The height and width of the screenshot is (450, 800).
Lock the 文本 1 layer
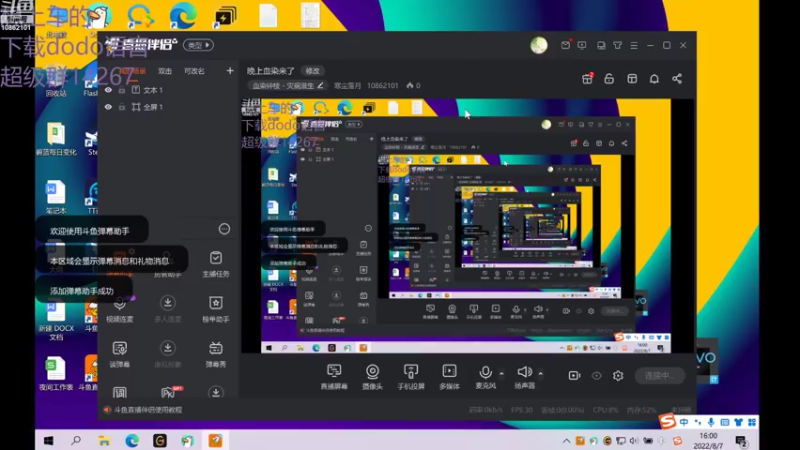[121, 90]
